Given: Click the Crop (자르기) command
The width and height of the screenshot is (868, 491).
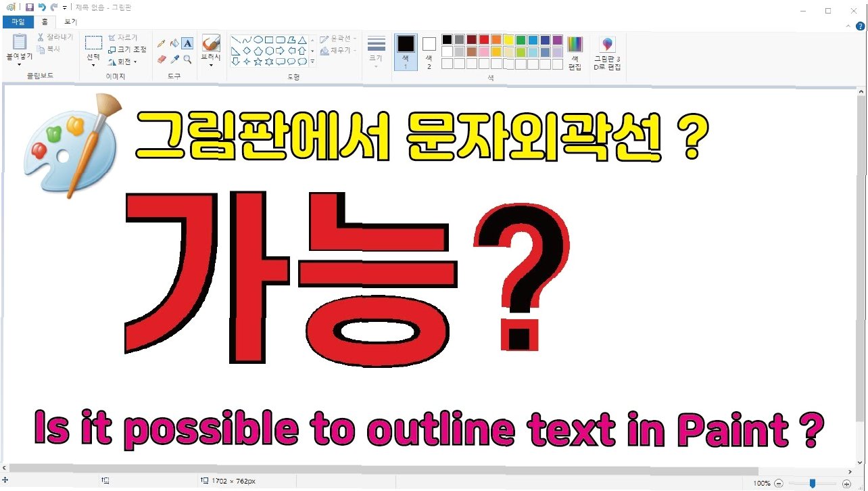Looking at the screenshot, I should tap(122, 38).
